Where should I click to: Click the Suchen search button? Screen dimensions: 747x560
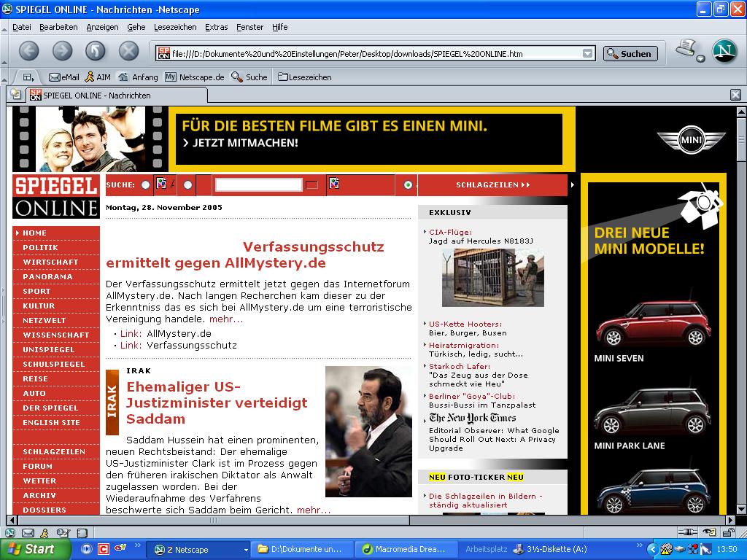point(630,54)
